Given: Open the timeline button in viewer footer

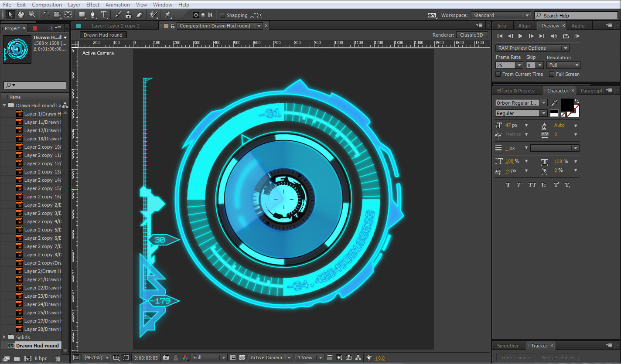Looking at the screenshot, I should click(x=349, y=357).
